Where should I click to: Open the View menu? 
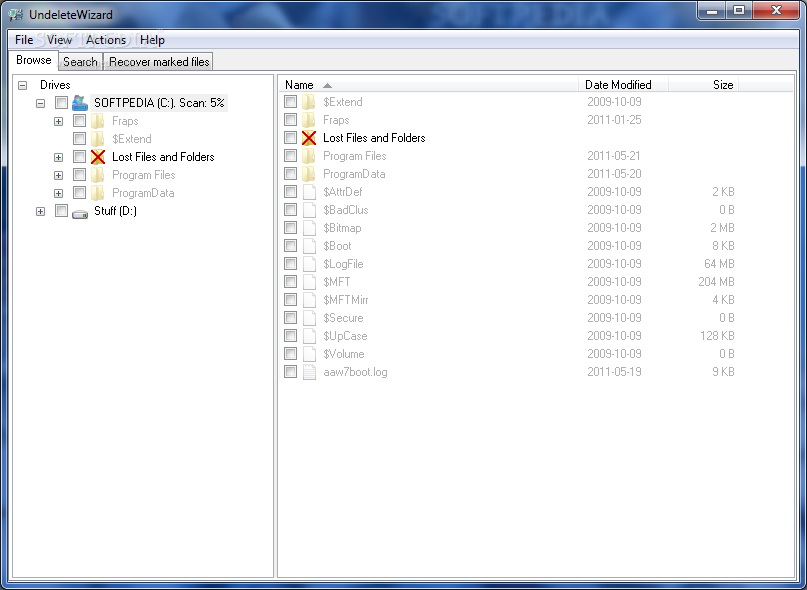tap(59, 40)
